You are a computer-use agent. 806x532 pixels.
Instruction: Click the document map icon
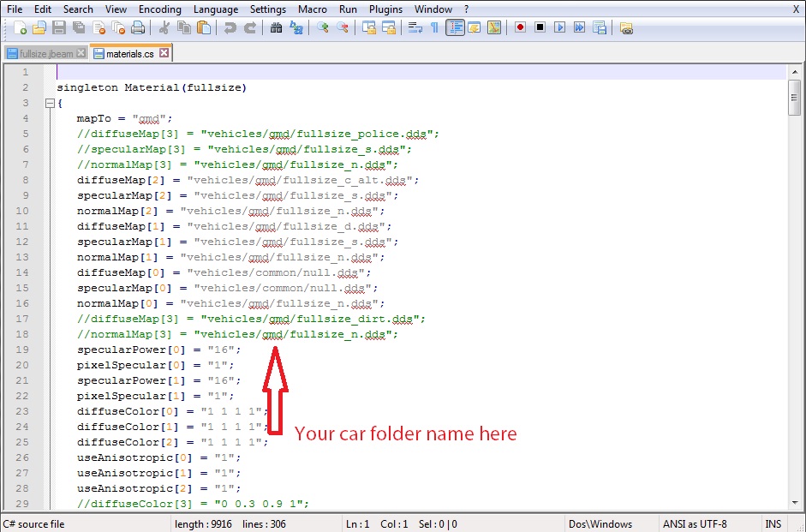pyautogui.click(x=494, y=27)
